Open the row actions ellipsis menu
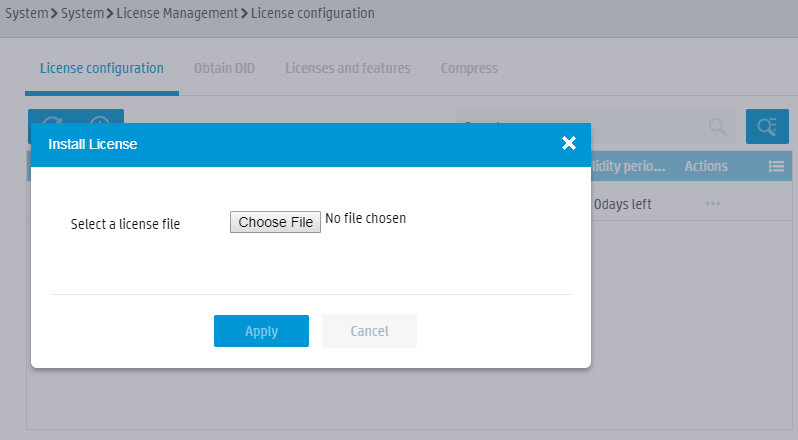The width and height of the screenshot is (798, 440). pos(712,203)
